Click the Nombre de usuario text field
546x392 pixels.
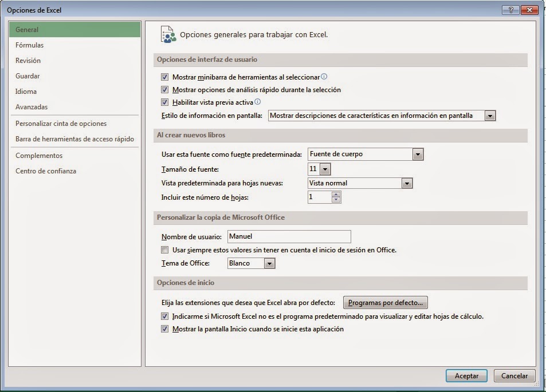[x=288, y=236]
